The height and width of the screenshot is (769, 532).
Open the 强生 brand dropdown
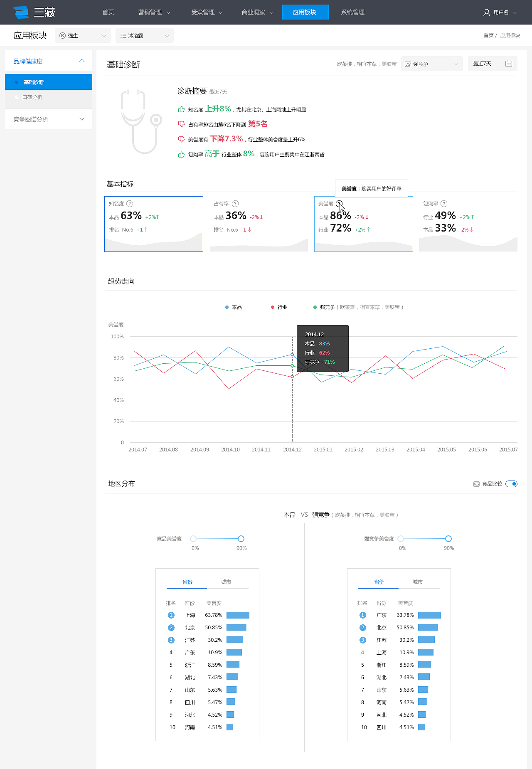coord(83,36)
